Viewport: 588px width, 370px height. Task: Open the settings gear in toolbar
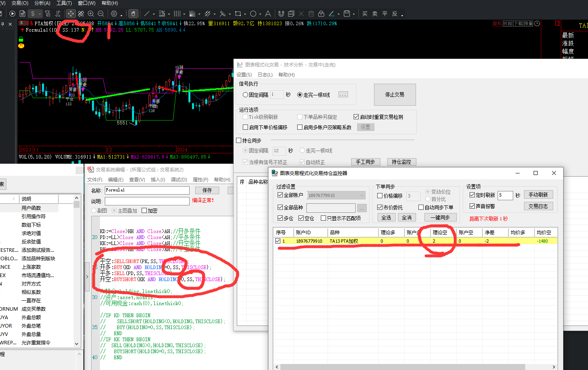click(114, 14)
